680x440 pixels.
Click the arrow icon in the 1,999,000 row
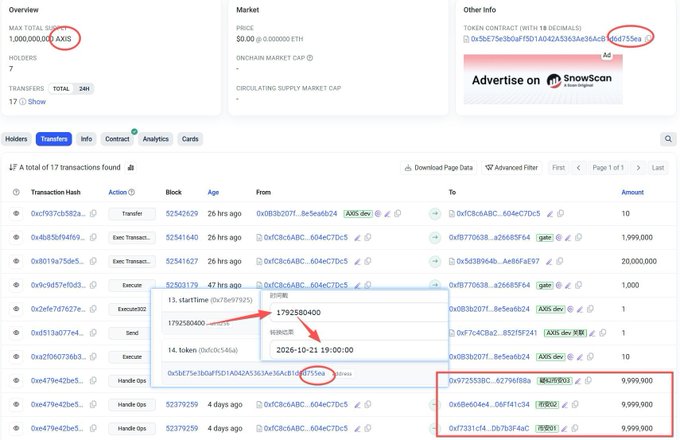pyautogui.click(x=435, y=237)
